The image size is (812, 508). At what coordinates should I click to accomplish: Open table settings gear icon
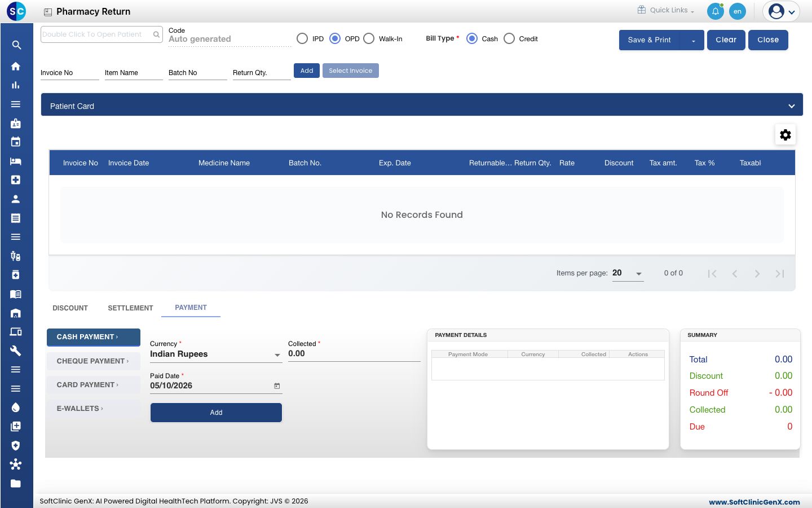coord(785,134)
